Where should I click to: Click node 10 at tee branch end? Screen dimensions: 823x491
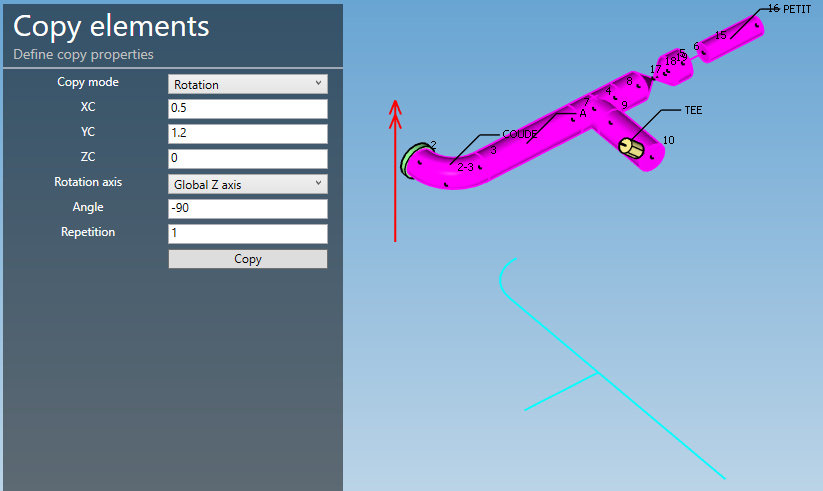668,140
